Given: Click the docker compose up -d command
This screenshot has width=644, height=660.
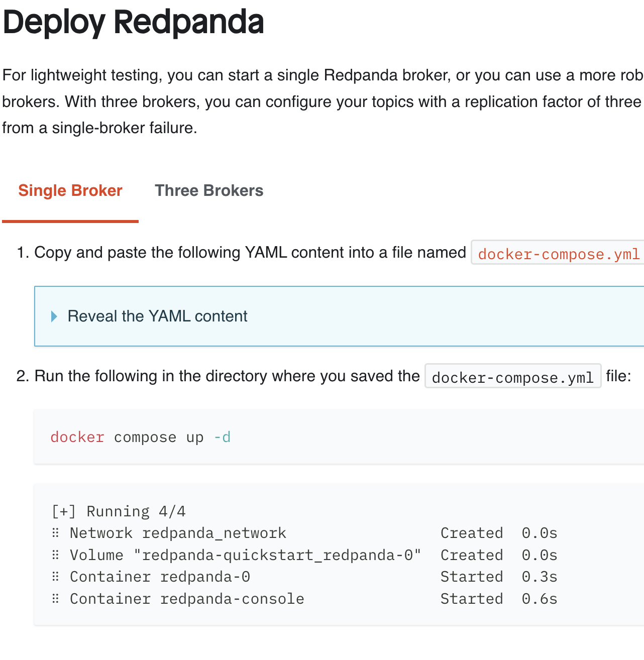Looking at the screenshot, I should 141,437.
